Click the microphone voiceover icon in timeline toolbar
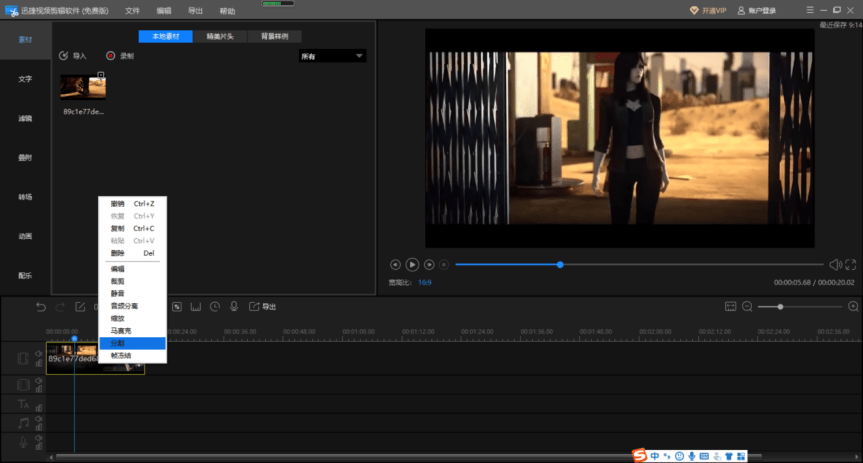 click(233, 306)
